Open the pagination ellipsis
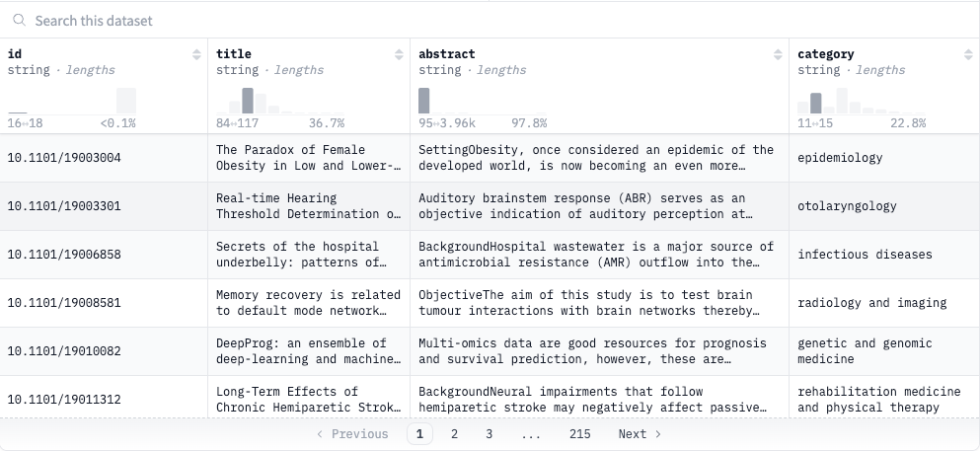The width and height of the screenshot is (980, 451). (x=531, y=434)
